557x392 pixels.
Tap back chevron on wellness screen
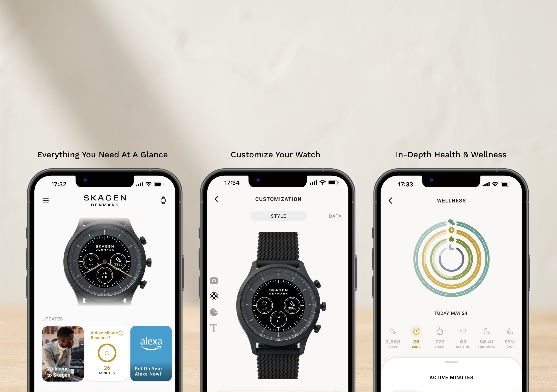click(391, 200)
